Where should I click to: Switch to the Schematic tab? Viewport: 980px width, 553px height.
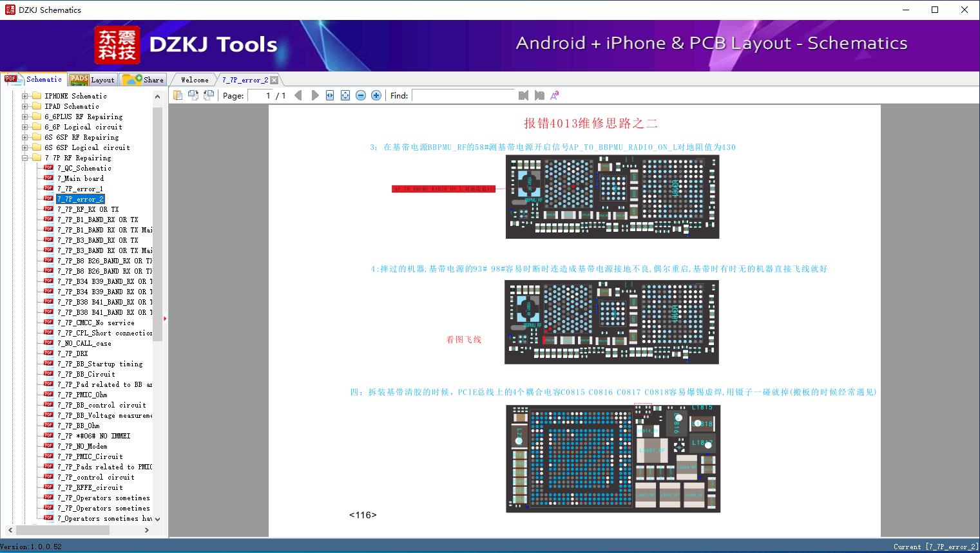[x=34, y=79]
